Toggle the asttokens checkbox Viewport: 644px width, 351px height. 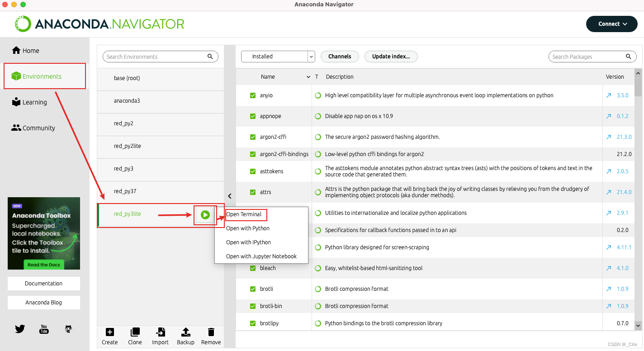[253, 171]
